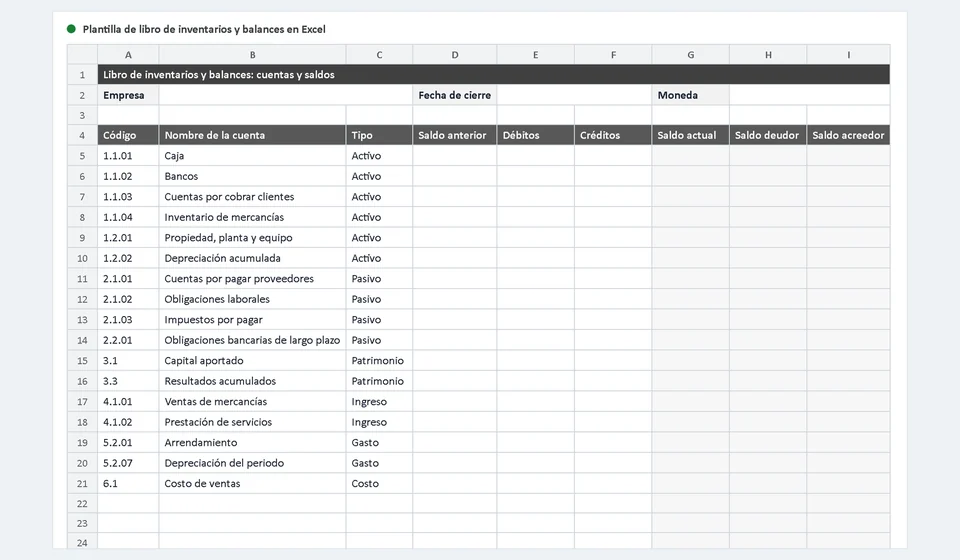Image resolution: width=960 pixels, height=560 pixels.
Task: Select column A header
Action: [x=128, y=54]
